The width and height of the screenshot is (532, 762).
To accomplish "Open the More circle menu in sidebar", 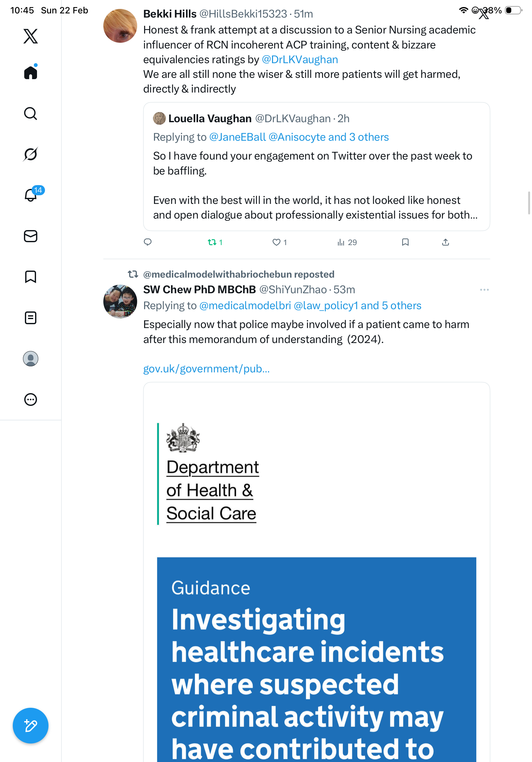I will pos(31,399).
